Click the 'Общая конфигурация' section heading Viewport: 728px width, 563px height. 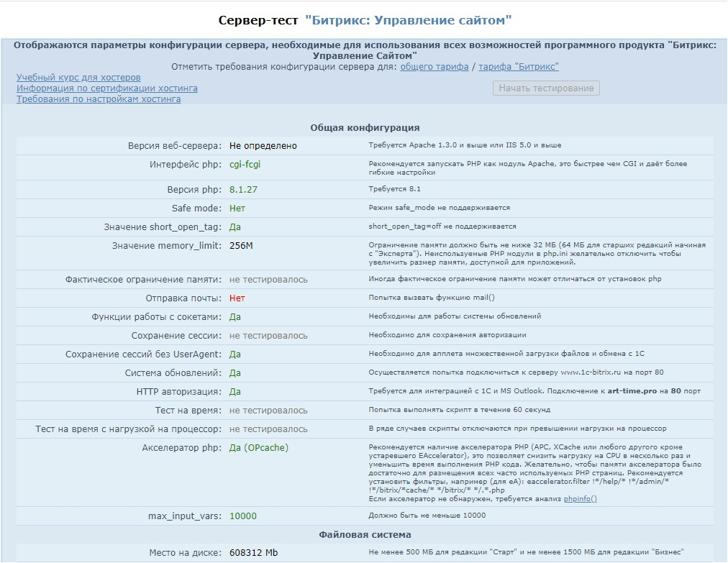click(x=365, y=127)
